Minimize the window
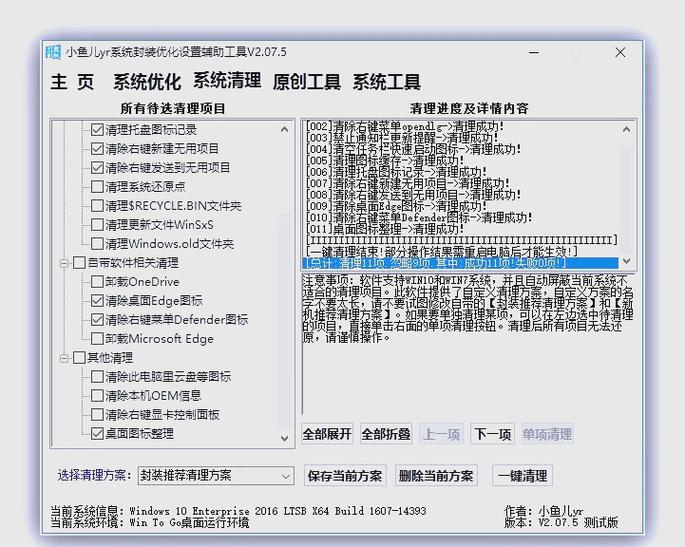Viewport: 685px width, 547px height. pos(534,52)
